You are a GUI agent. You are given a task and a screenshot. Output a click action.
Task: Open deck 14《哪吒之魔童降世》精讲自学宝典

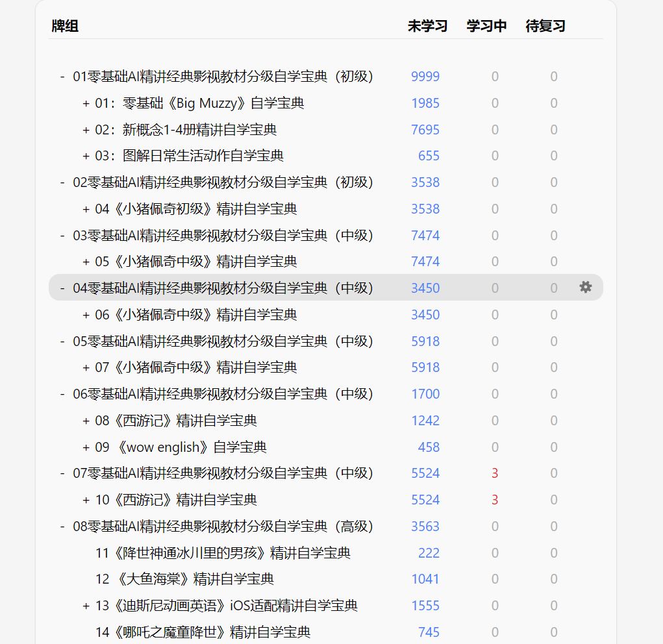(x=203, y=632)
